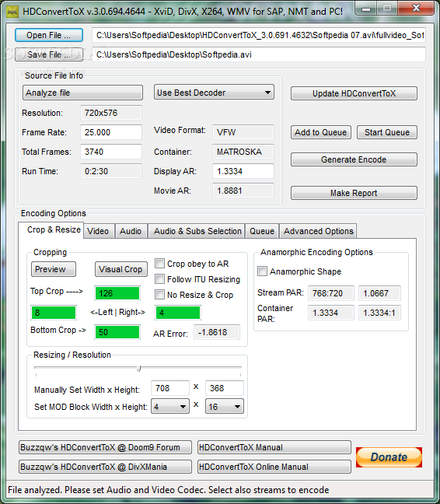
Task: Enable Anamorphic Shape checkbox
Action: (x=262, y=271)
